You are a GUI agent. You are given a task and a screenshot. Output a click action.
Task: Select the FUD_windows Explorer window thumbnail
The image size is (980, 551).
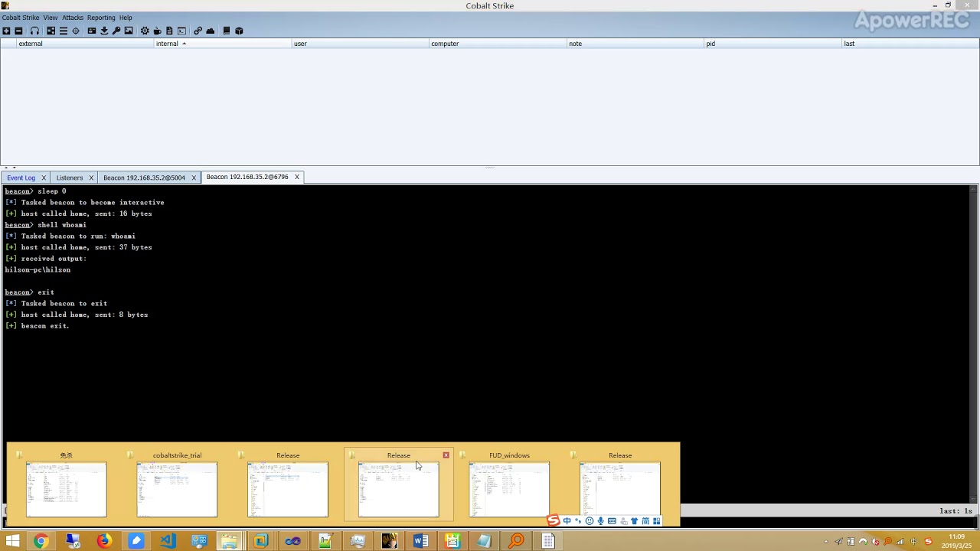pyautogui.click(x=509, y=484)
